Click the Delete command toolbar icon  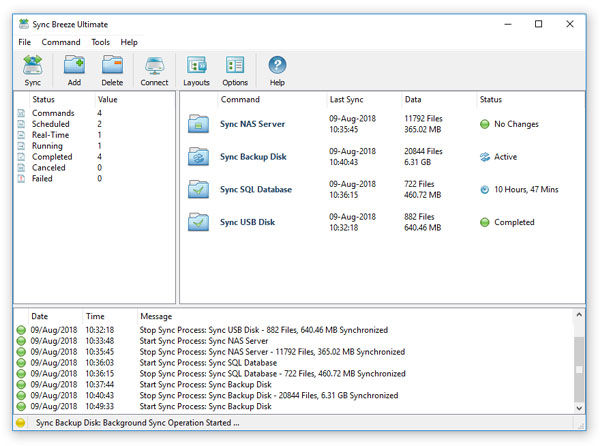pyautogui.click(x=112, y=70)
